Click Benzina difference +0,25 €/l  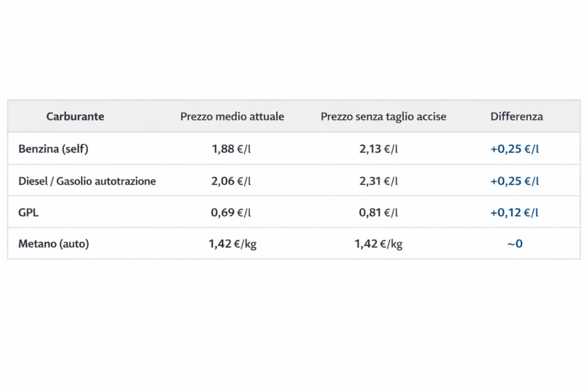point(514,149)
